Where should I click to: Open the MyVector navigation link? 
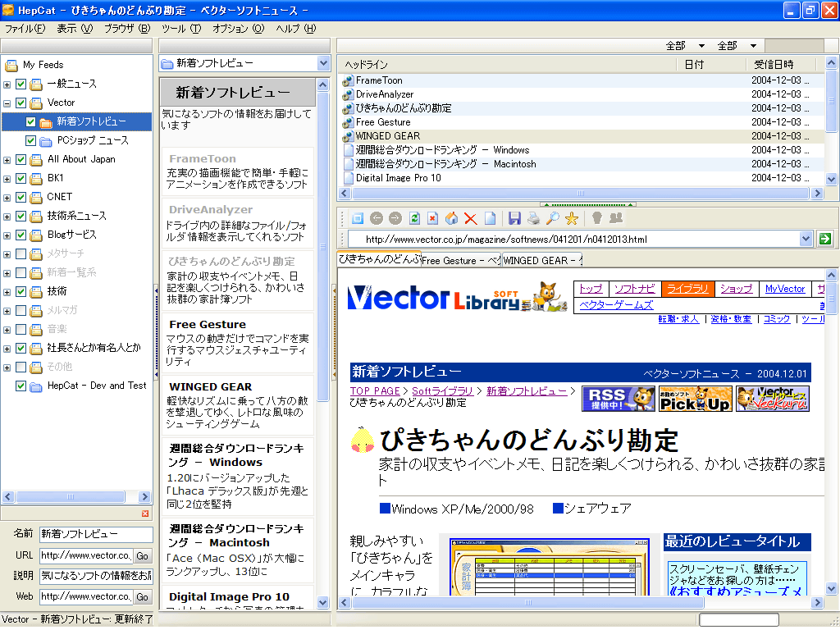pos(785,289)
